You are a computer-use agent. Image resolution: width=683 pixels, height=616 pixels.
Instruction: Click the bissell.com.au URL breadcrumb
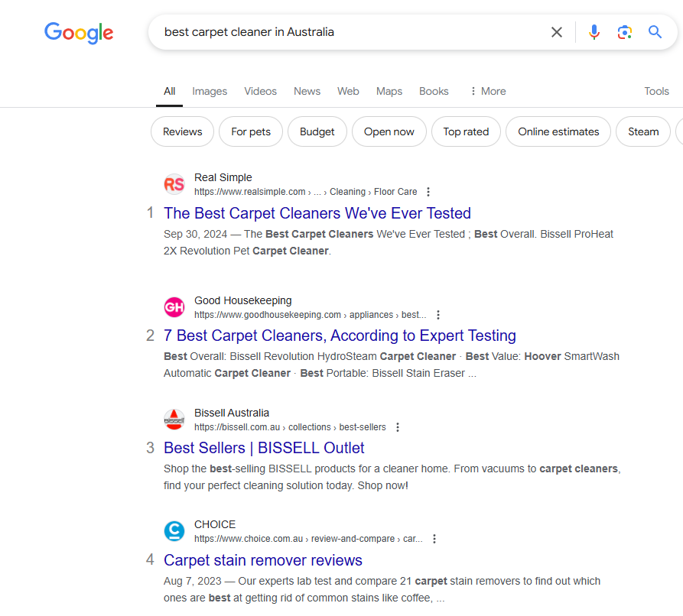click(290, 427)
